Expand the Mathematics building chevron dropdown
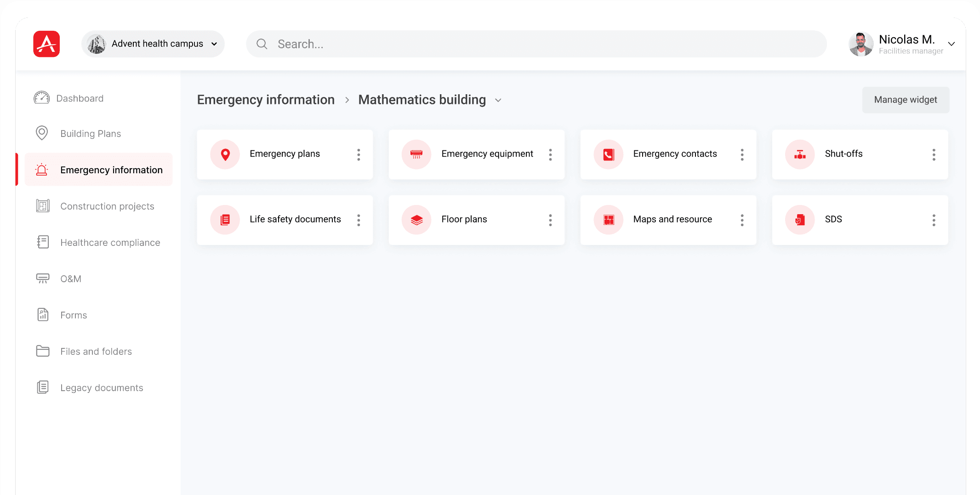 point(498,100)
